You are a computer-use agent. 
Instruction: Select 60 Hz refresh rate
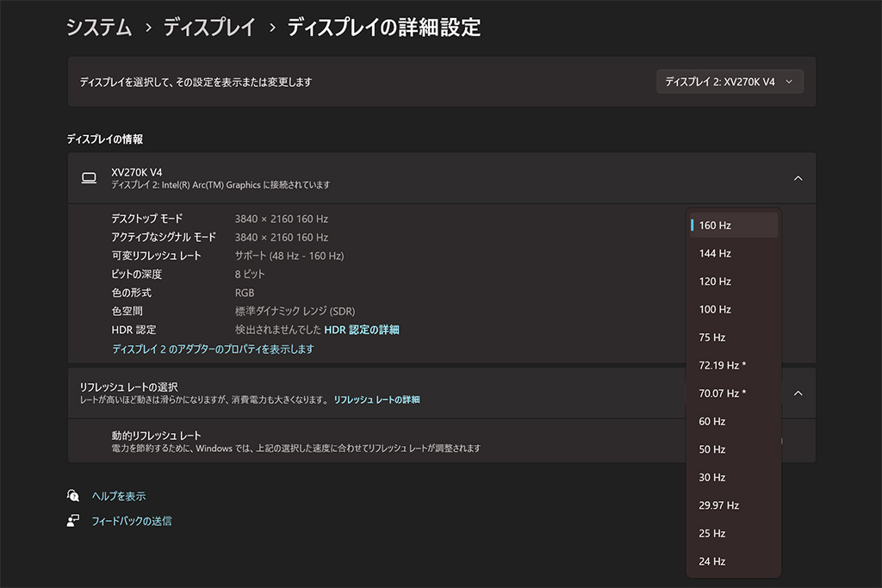pyautogui.click(x=734, y=422)
